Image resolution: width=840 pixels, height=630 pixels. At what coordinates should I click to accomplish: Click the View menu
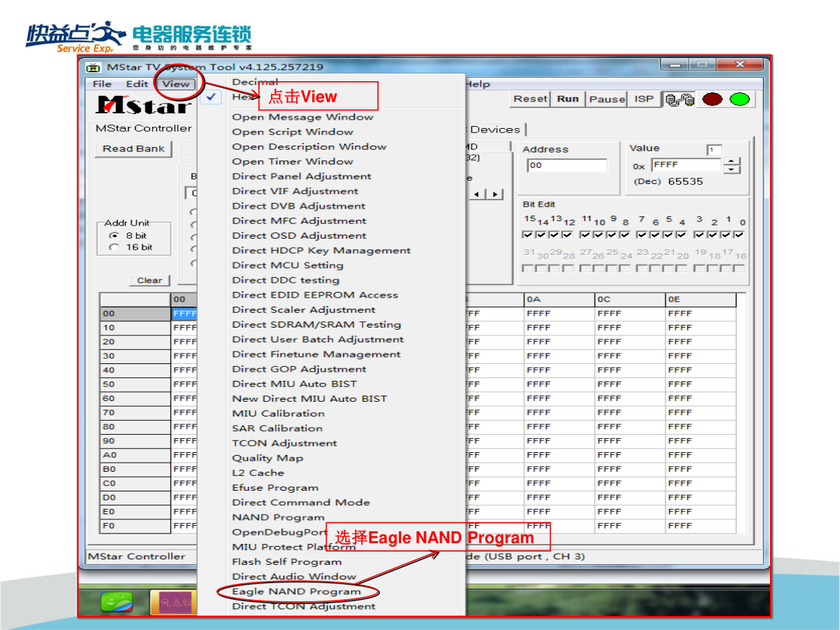(x=175, y=84)
